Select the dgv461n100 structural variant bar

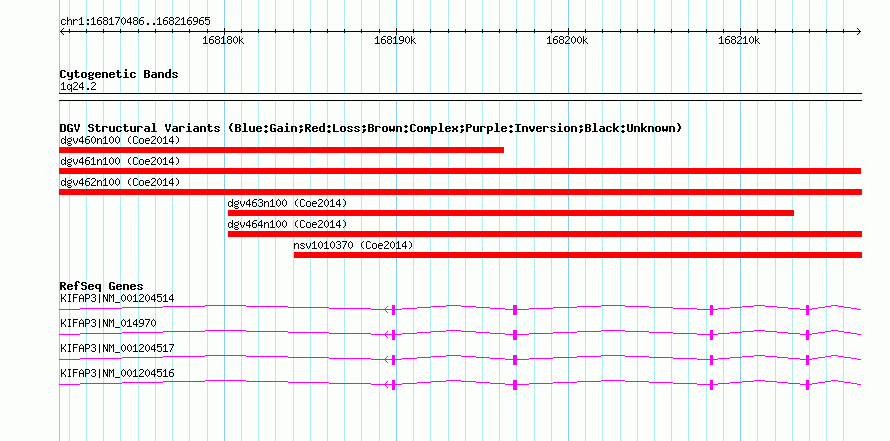coord(460,171)
